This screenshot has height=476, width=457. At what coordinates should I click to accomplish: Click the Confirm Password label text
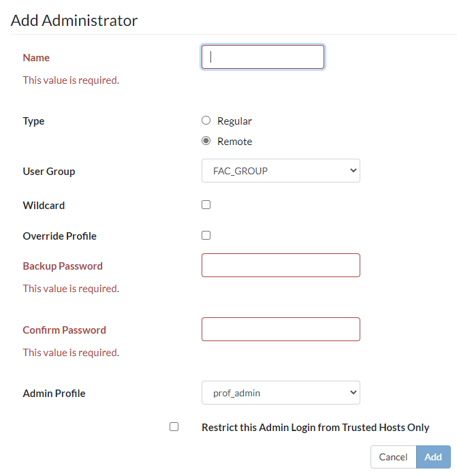64,330
